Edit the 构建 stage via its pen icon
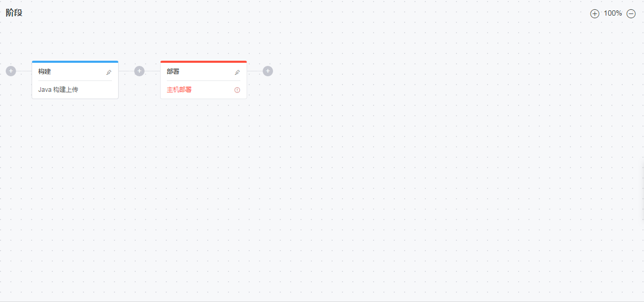Screen dimensions: 644x302 pyautogui.click(x=109, y=72)
